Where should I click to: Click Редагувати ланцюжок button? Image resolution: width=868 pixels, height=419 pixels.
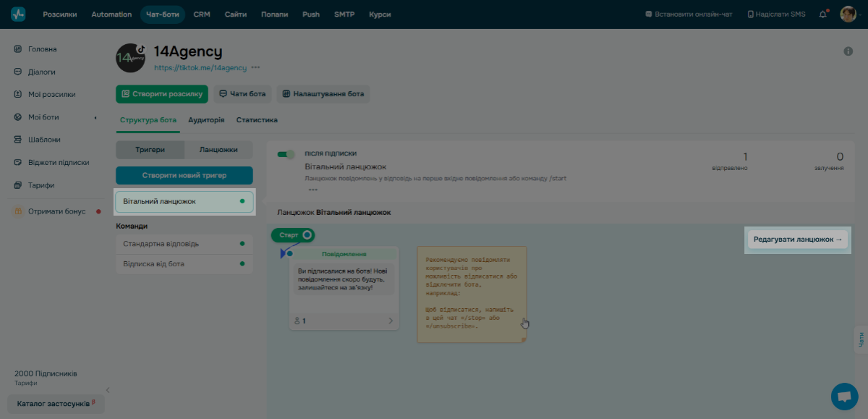click(798, 240)
